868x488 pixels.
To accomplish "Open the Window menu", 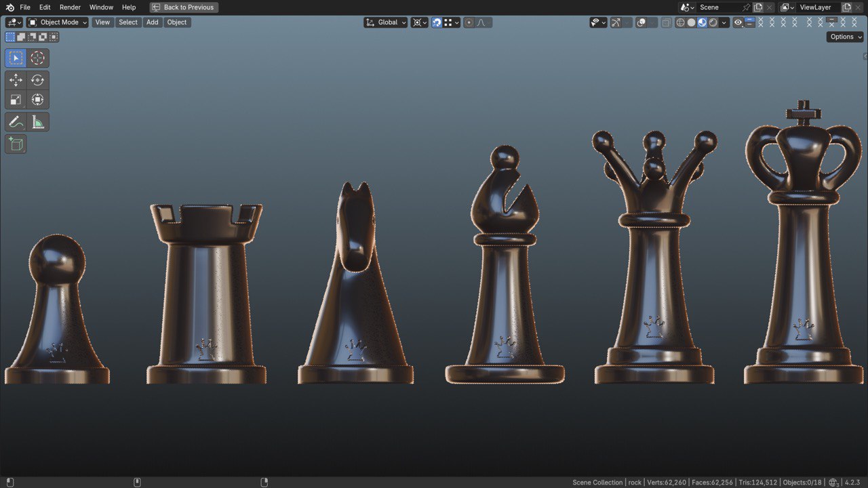I will click(x=101, y=7).
